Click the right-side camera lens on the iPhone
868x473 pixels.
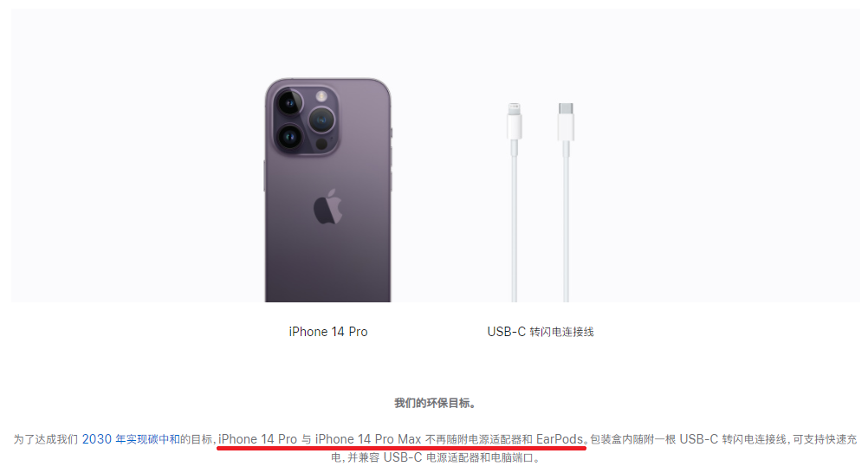[x=321, y=120]
